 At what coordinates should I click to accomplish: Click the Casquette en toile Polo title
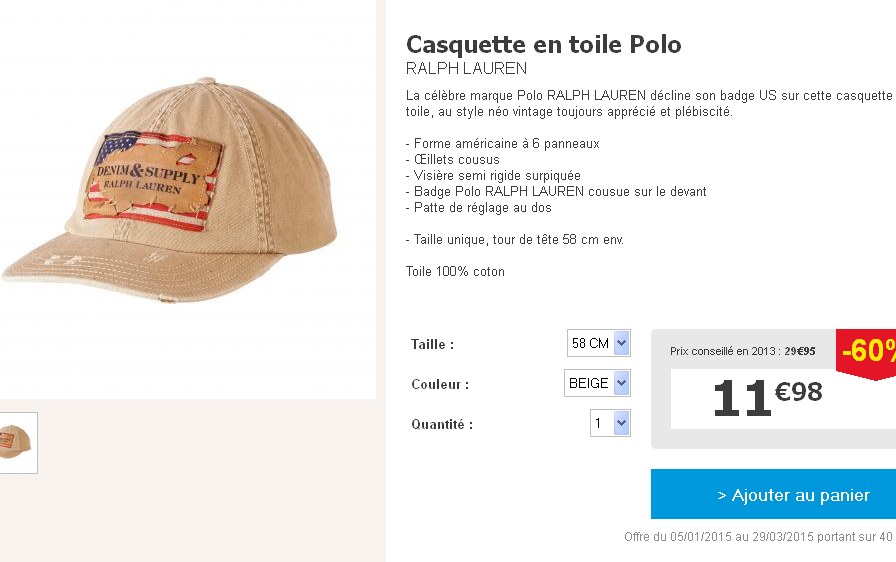click(543, 44)
